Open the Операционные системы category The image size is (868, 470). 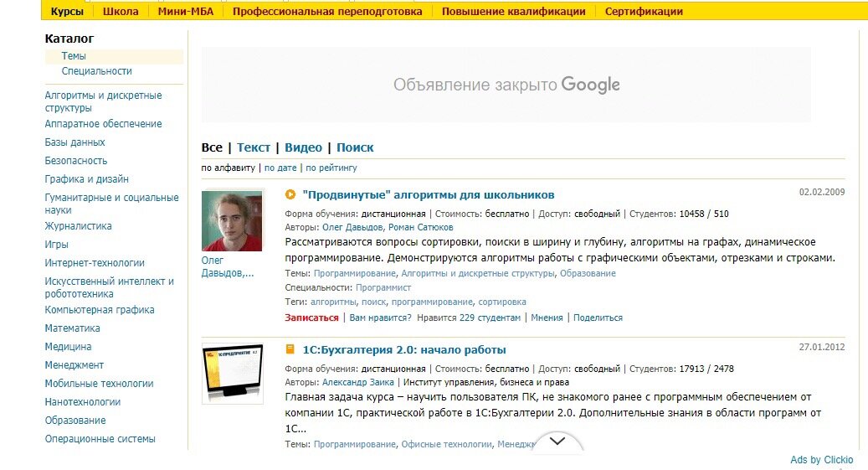(100, 438)
